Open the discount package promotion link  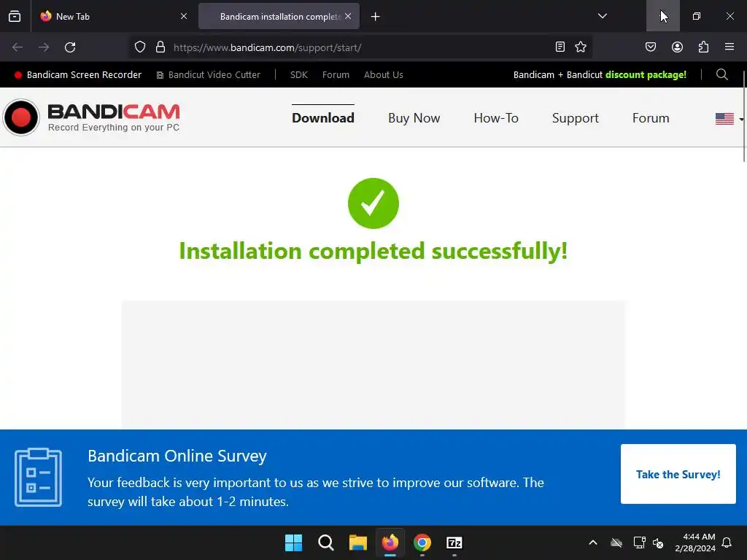600,75
